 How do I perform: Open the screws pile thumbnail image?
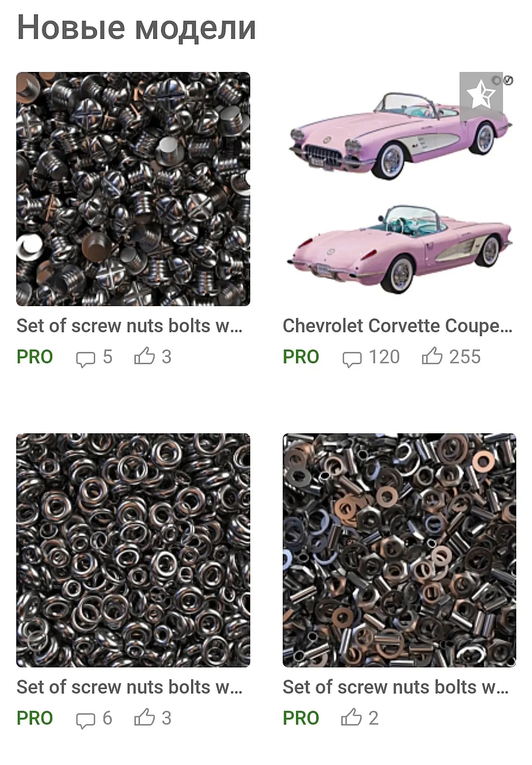tap(133, 189)
